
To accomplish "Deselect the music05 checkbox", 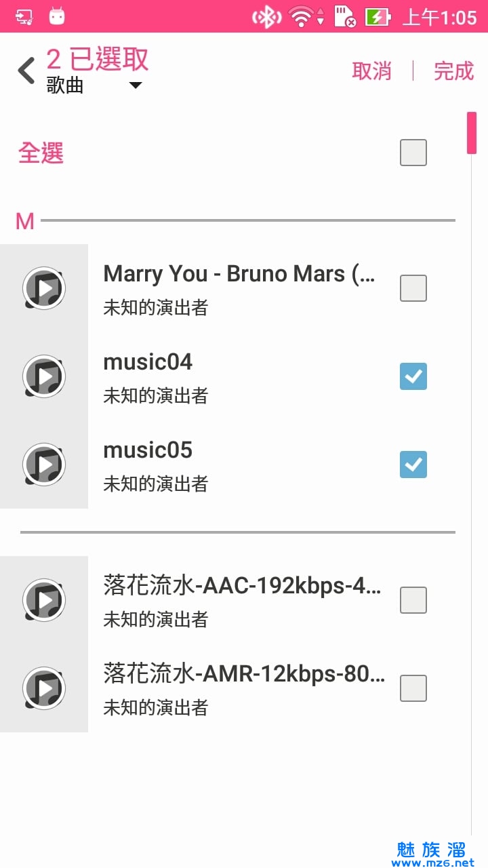I will 413,465.
